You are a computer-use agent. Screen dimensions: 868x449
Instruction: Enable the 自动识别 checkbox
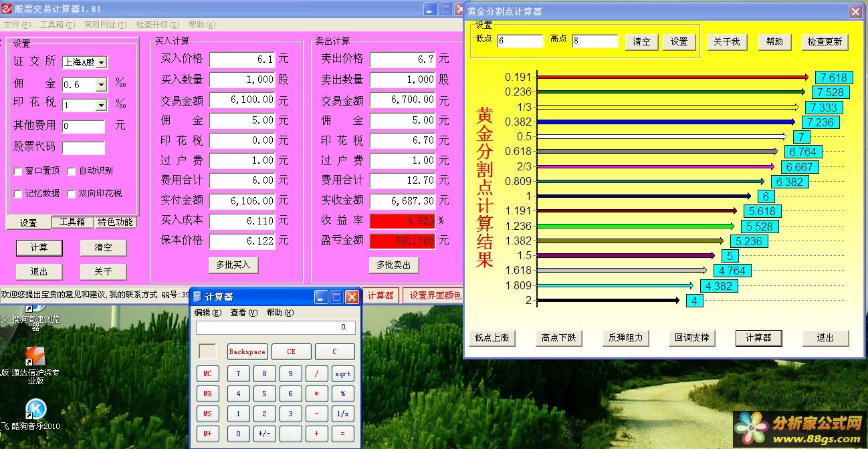point(72,171)
